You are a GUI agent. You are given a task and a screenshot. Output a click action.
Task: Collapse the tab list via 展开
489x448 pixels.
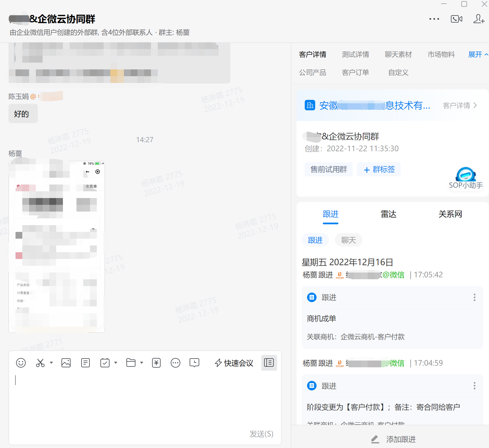pos(478,54)
